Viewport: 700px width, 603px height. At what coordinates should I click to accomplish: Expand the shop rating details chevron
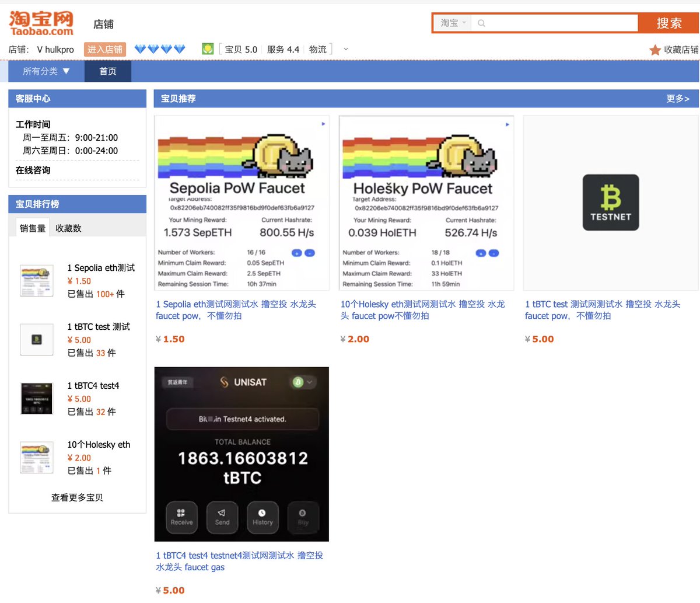(x=345, y=49)
